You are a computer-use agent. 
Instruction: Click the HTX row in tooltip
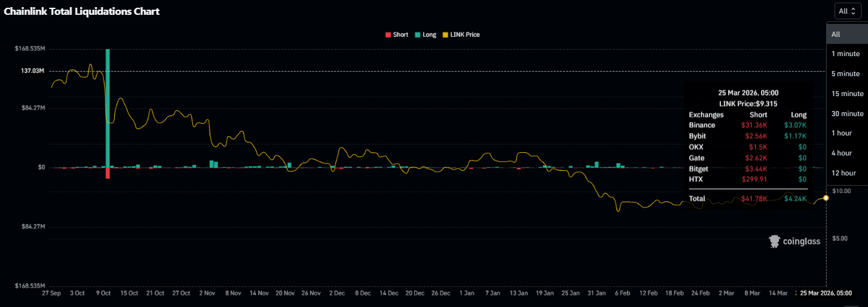(x=748, y=179)
